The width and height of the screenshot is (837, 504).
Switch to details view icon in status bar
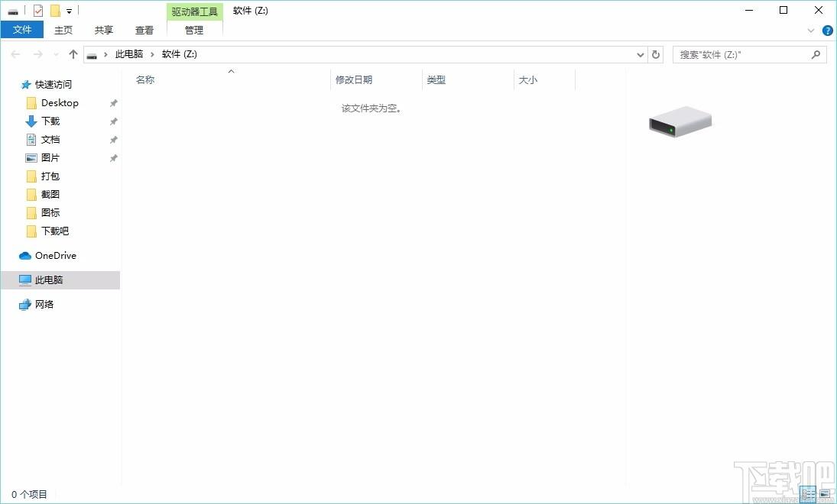[809, 494]
